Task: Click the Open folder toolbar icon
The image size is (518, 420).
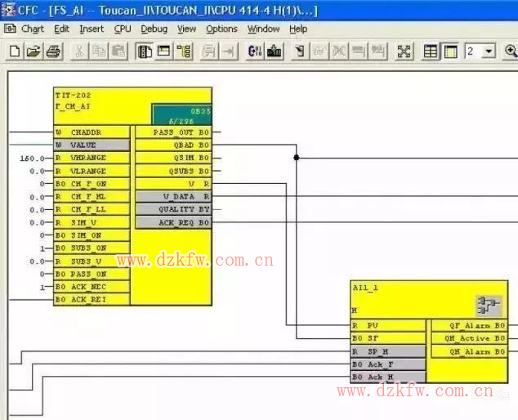Action: tap(33, 51)
